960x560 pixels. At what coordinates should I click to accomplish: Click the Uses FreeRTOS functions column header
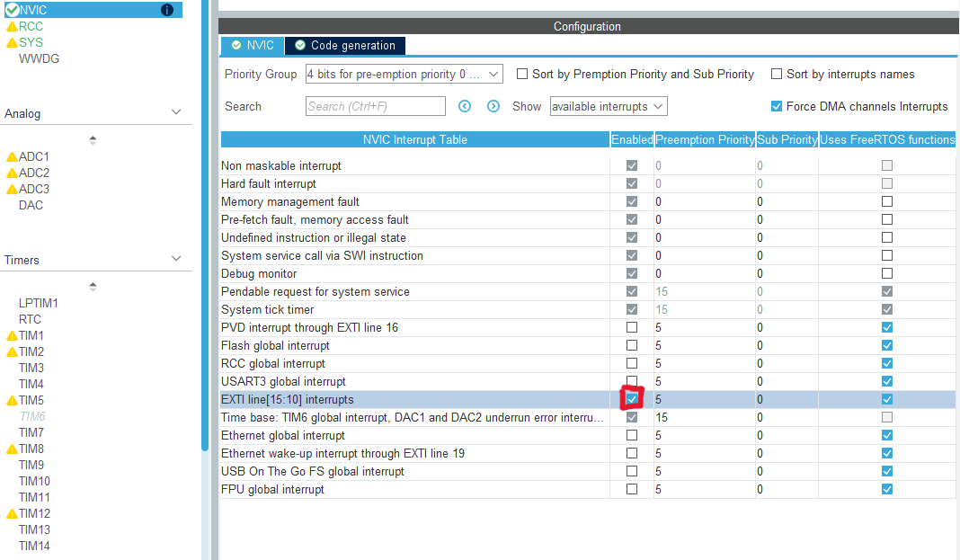887,139
